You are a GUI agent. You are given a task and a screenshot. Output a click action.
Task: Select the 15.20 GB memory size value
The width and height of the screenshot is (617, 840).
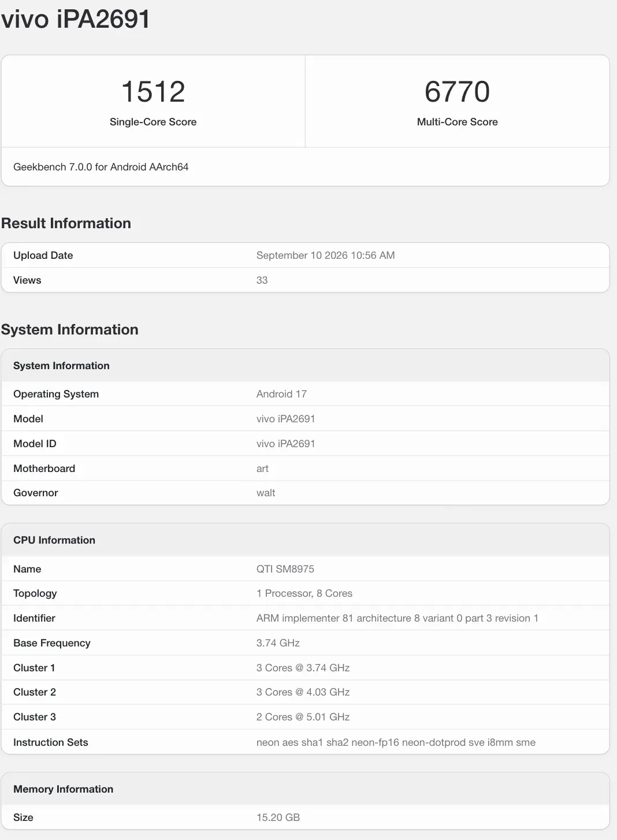click(278, 817)
